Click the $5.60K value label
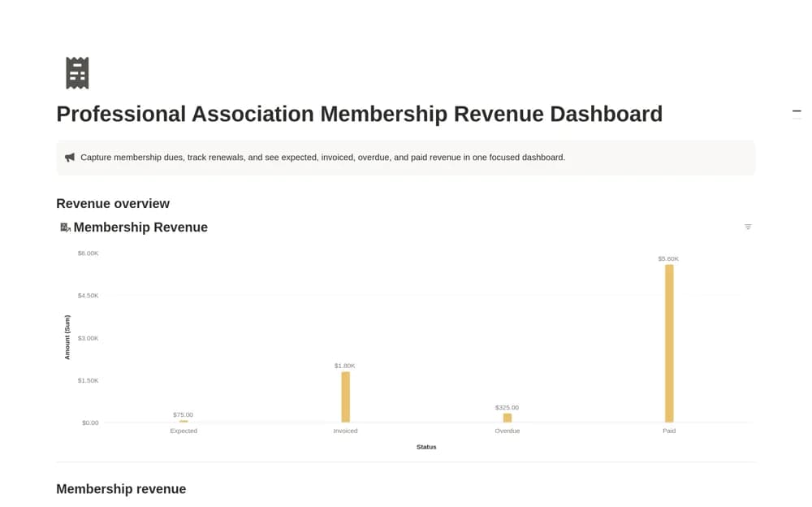Screen dimensions: 812x507 point(668,258)
